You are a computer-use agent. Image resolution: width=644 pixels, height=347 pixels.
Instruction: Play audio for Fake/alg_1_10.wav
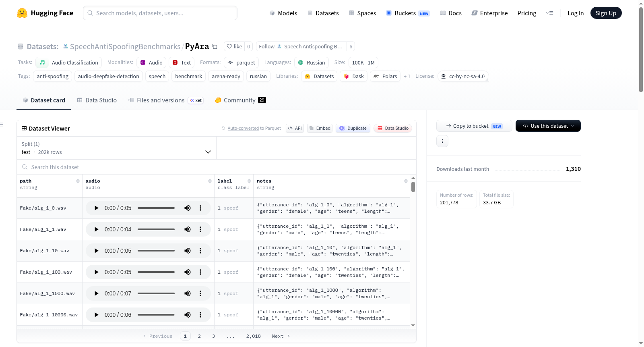click(x=96, y=251)
